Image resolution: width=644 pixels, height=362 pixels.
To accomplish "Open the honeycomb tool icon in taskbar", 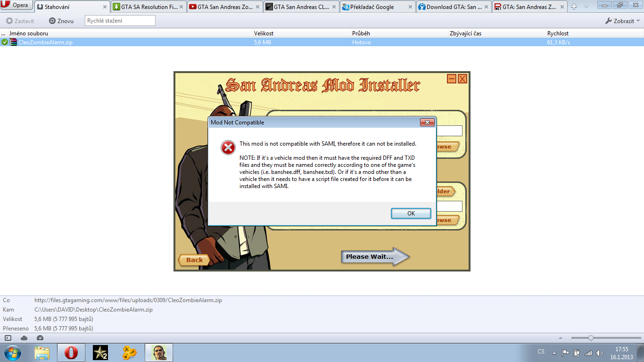I will tap(129, 353).
